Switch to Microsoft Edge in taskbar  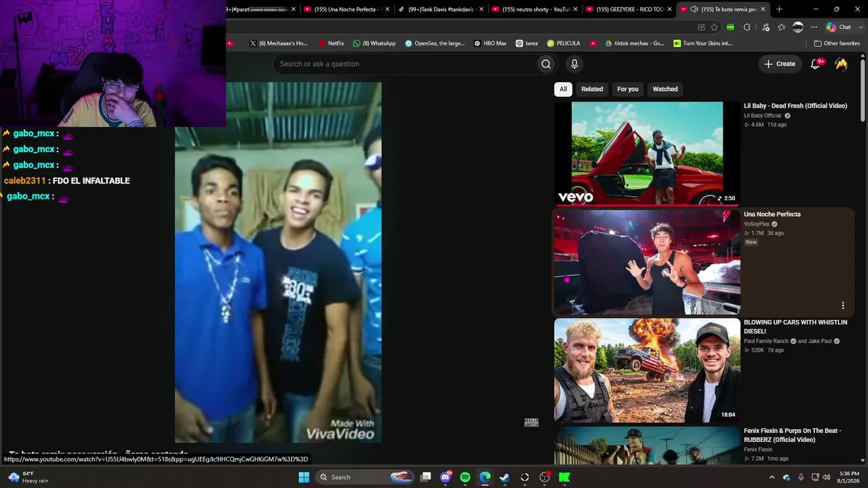point(485,477)
